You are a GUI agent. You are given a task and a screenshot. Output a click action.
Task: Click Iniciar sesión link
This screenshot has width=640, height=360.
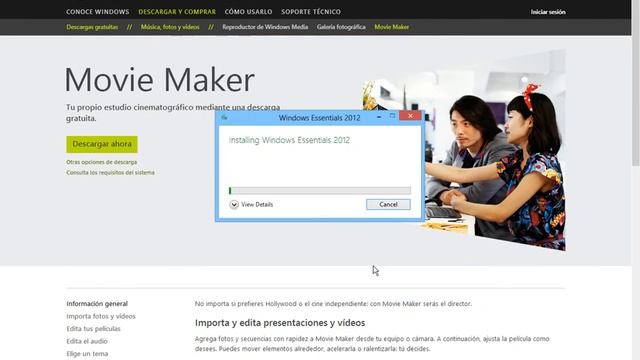click(548, 12)
